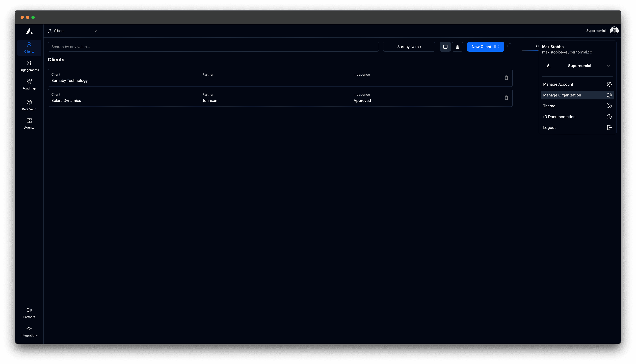Open the Integrations page
The width and height of the screenshot is (636, 364).
tap(29, 331)
